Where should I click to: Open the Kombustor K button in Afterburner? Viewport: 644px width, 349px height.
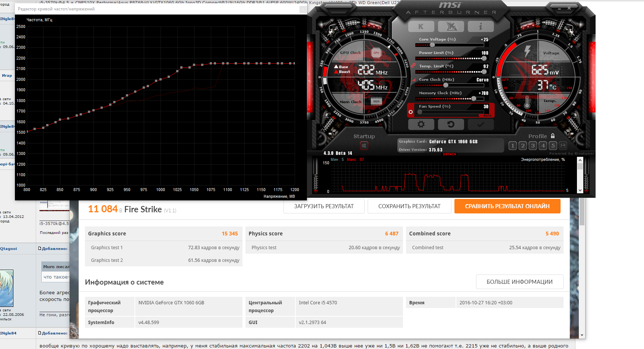tap(421, 26)
